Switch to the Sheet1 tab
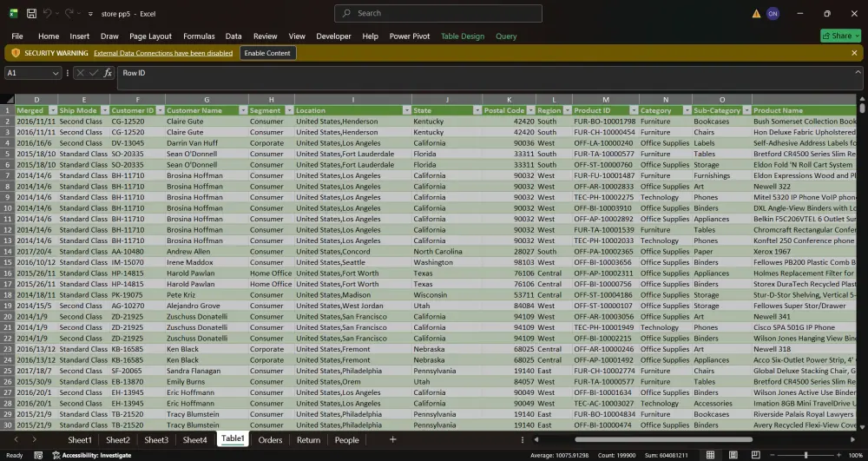This screenshot has width=868, height=461. [x=80, y=440]
